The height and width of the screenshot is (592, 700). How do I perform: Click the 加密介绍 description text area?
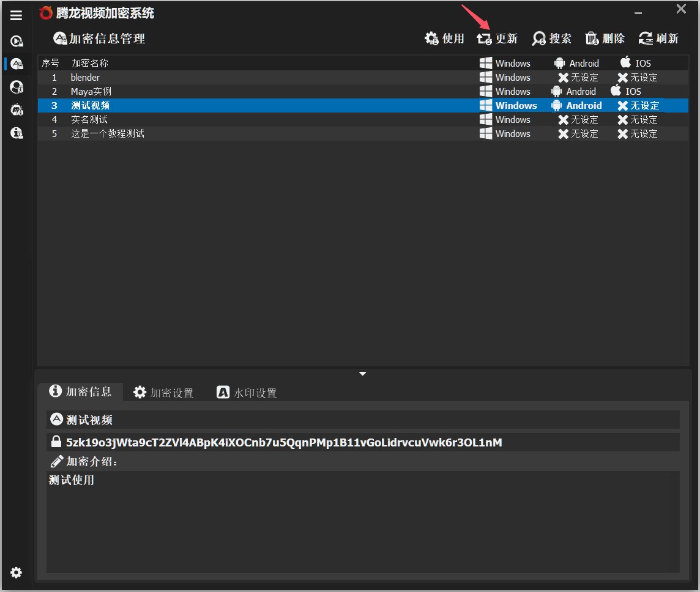pyautogui.click(x=363, y=522)
